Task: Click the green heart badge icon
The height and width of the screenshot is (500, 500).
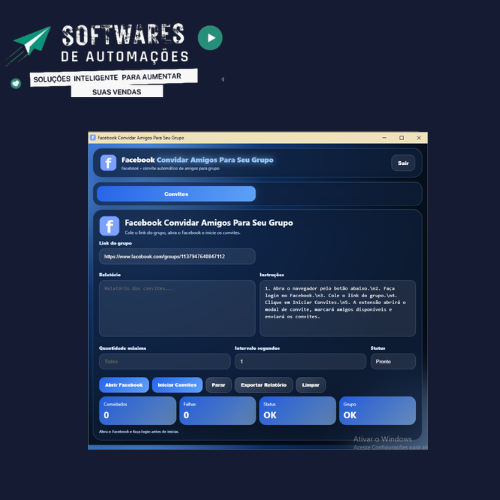Action: [x=16, y=83]
